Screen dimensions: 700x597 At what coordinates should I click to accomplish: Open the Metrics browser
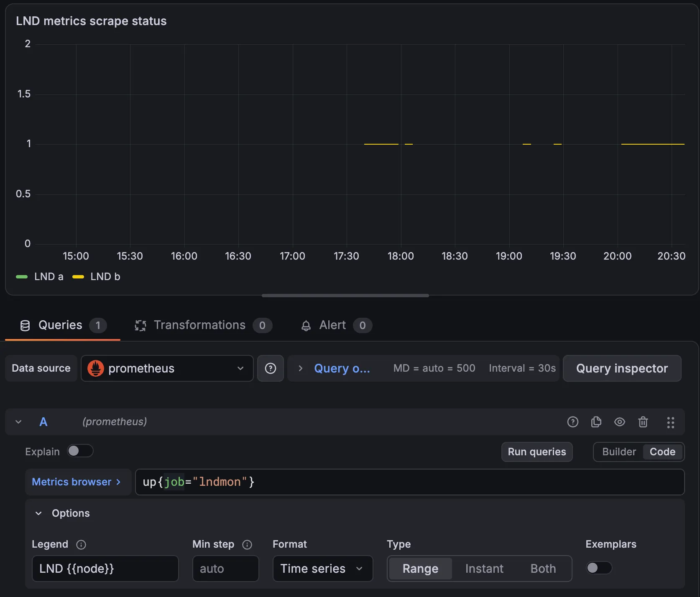pos(78,482)
